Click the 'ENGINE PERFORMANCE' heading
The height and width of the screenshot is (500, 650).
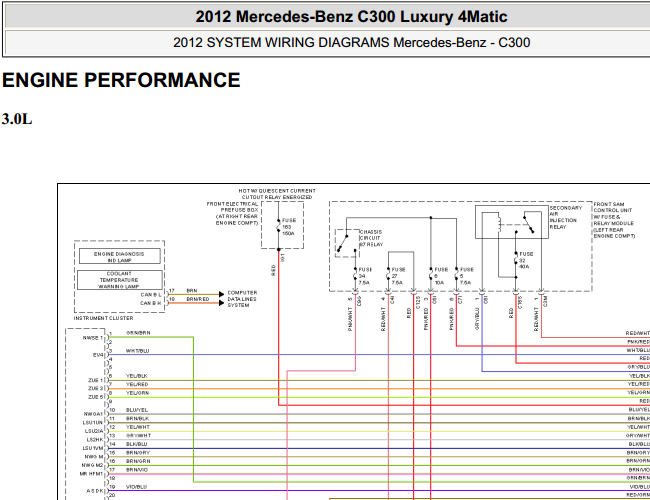coord(121,80)
